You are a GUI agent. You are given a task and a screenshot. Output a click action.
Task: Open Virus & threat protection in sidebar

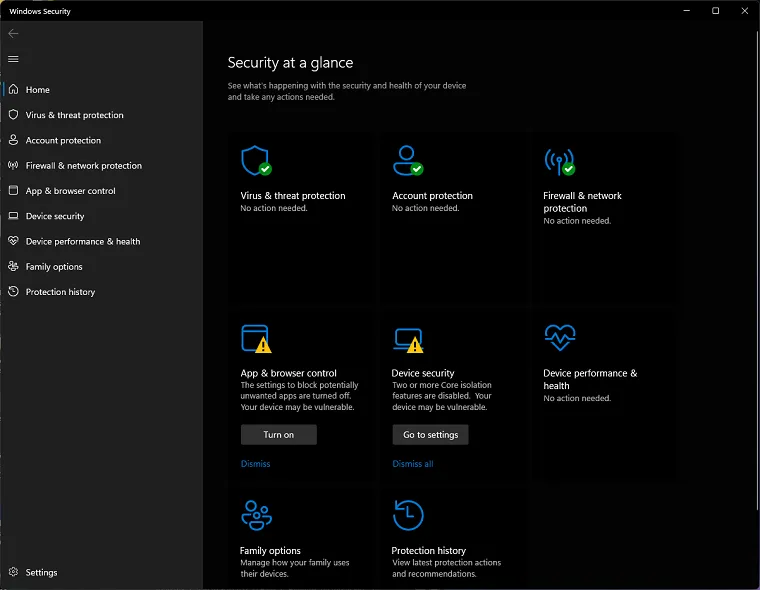[74, 115]
